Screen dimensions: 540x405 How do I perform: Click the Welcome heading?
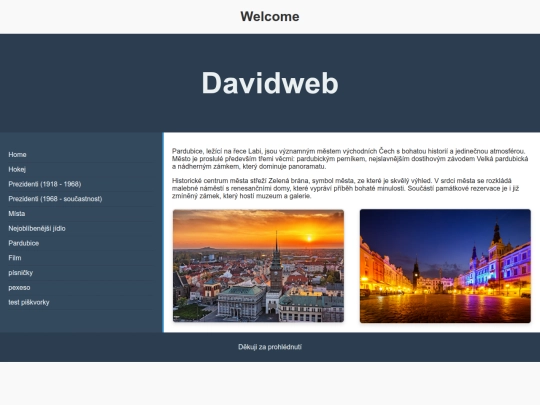coord(270,17)
